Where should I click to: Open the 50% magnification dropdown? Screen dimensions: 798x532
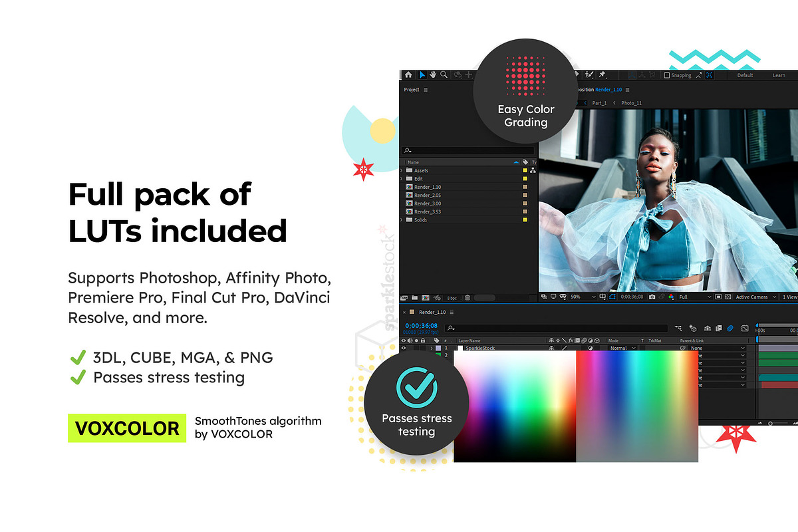583,297
